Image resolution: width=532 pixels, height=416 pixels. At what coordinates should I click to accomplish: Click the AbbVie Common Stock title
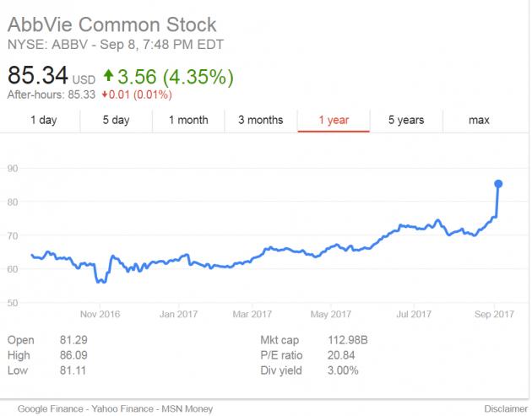coord(111,24)
